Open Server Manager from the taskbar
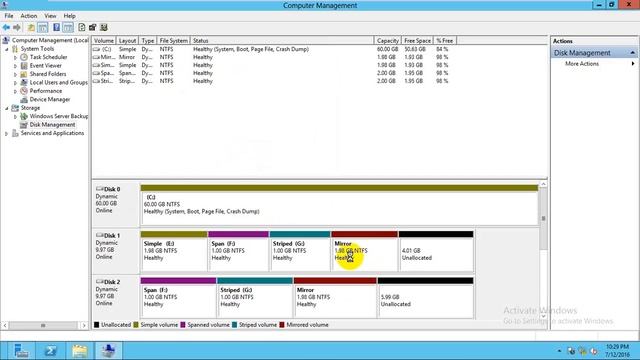The width and height of the screenshot is (640, 360). 21,351
